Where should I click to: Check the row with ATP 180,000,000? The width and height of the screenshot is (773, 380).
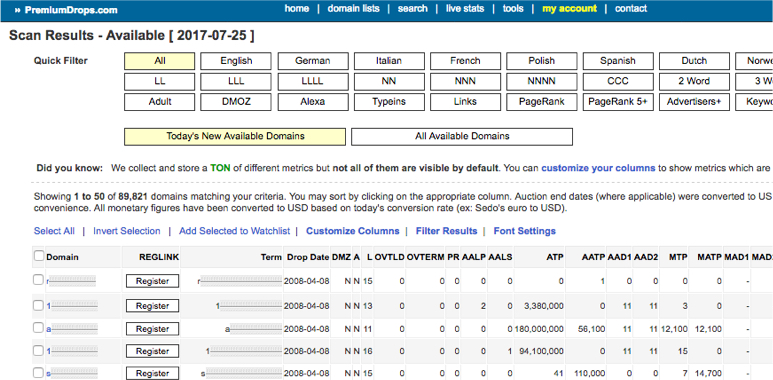pyautogui.click(x=38, y=328)
